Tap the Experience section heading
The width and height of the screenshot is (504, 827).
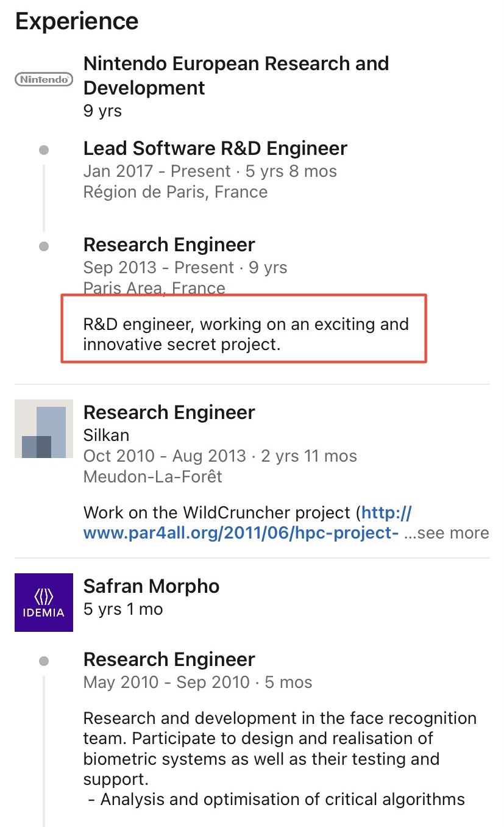[77, 21]
